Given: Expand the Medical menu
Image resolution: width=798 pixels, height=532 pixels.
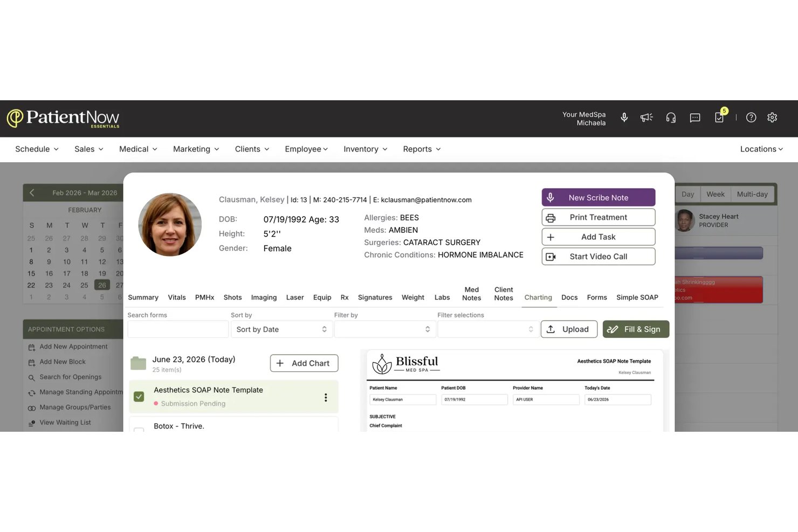Looking at the screenshot, I should pos(138,149).
